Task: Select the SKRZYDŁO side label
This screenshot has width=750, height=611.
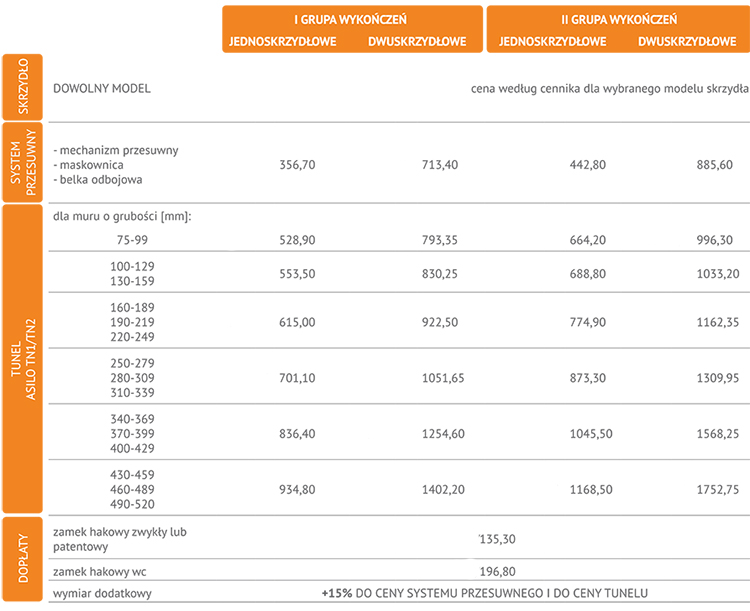Action: [22, 87]
